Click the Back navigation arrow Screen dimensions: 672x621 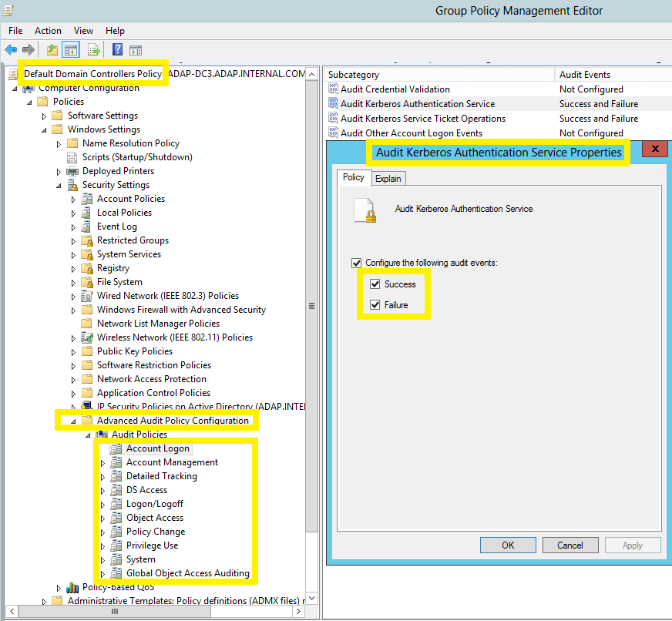point(11,49)
